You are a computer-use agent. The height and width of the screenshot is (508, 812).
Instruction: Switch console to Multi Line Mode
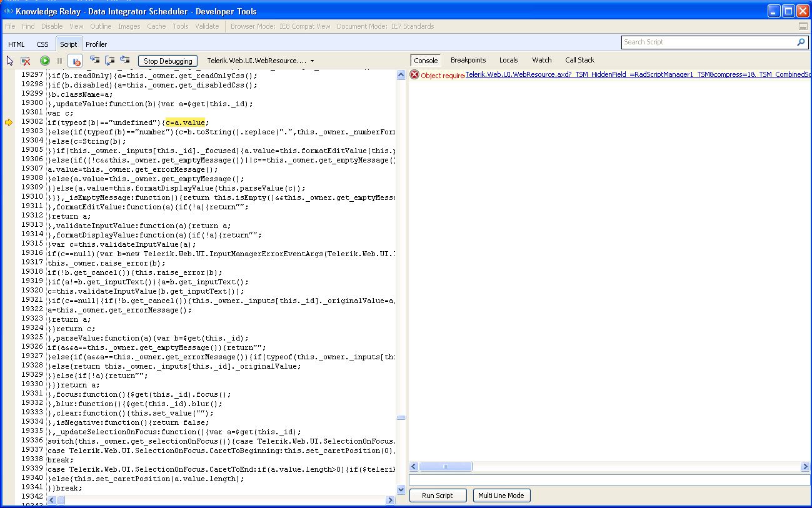[x=501, y=496]
